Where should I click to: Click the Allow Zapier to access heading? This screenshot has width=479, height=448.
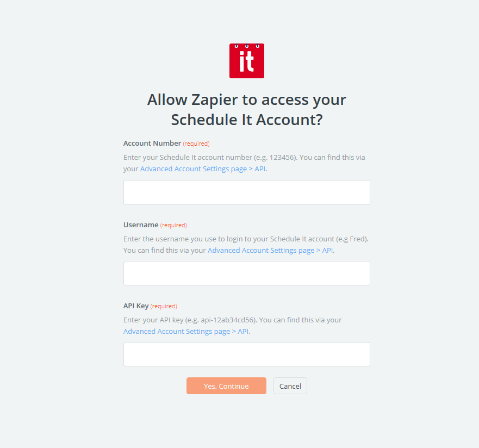click(x=247, y=100)
